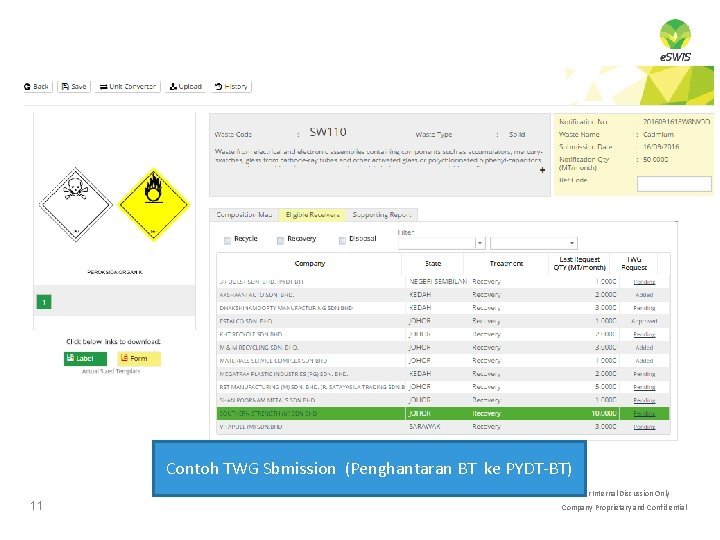Expand the waste description with plus icon
Image resolution: width=720 pixels, height=540 pixels.
pos(542,170)
